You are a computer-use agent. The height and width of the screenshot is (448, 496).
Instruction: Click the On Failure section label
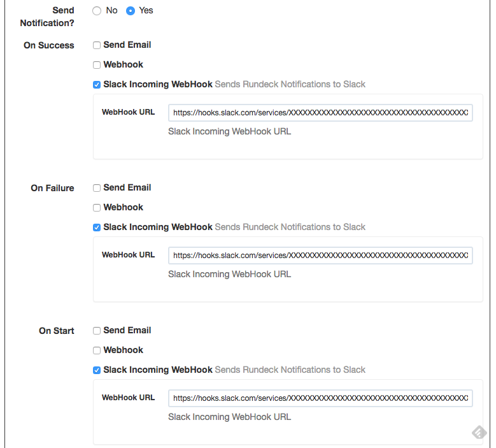click(x=52, y=188)
